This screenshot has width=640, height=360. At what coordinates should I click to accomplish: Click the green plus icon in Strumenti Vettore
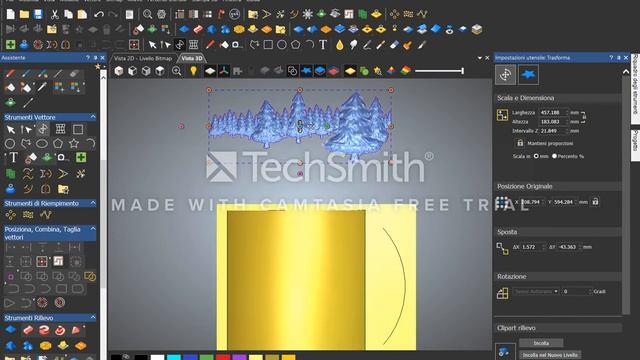click(x=81, y=158)
